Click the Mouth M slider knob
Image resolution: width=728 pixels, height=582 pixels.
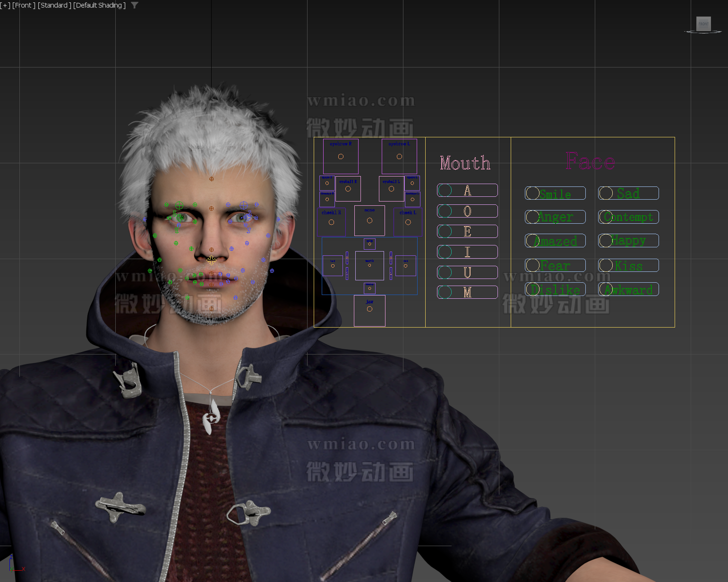coord(445,292)
